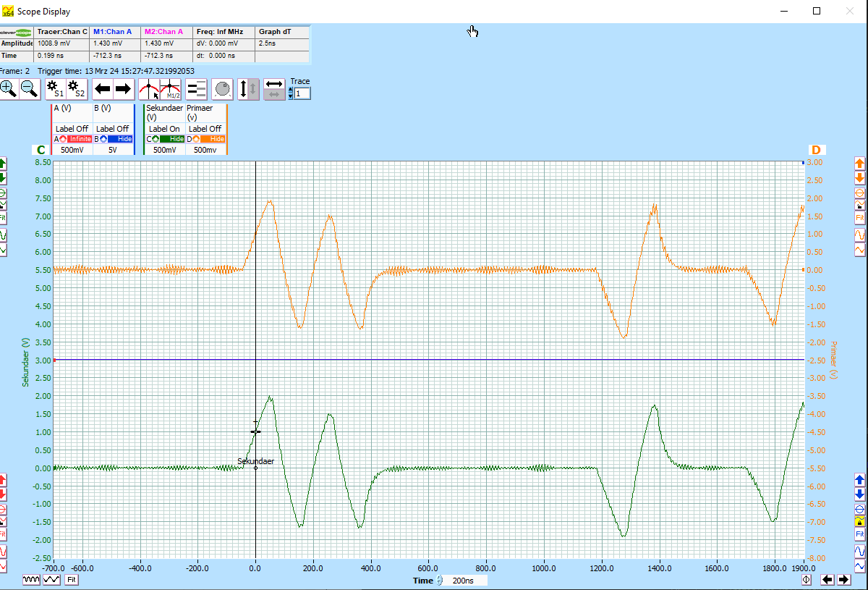Toggle Label On for Sekundaer channel
The image size is (868, 590).
tap(164, 129)
